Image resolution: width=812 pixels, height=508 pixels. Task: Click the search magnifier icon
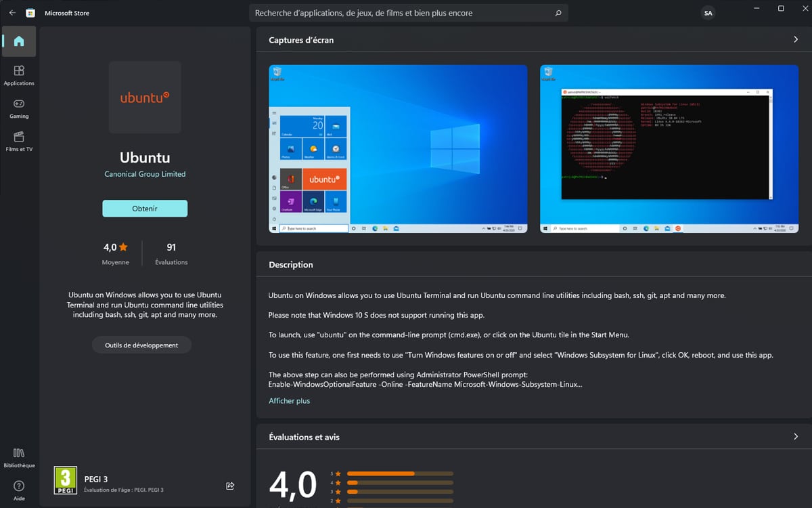tap(558, 13)
